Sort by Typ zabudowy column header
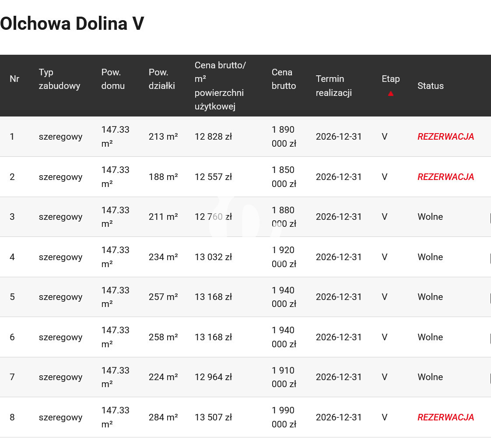Screen dimensions: 491x448 click(x=60, y=79)
